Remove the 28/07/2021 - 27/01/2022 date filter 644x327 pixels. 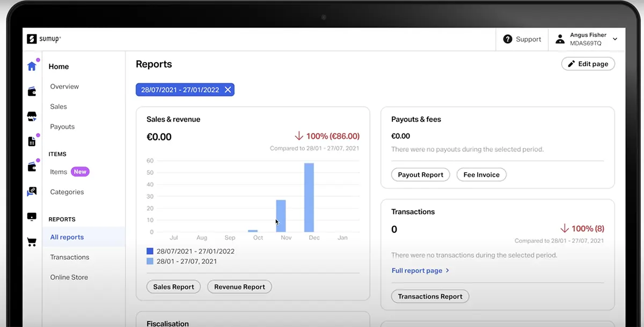228,90
